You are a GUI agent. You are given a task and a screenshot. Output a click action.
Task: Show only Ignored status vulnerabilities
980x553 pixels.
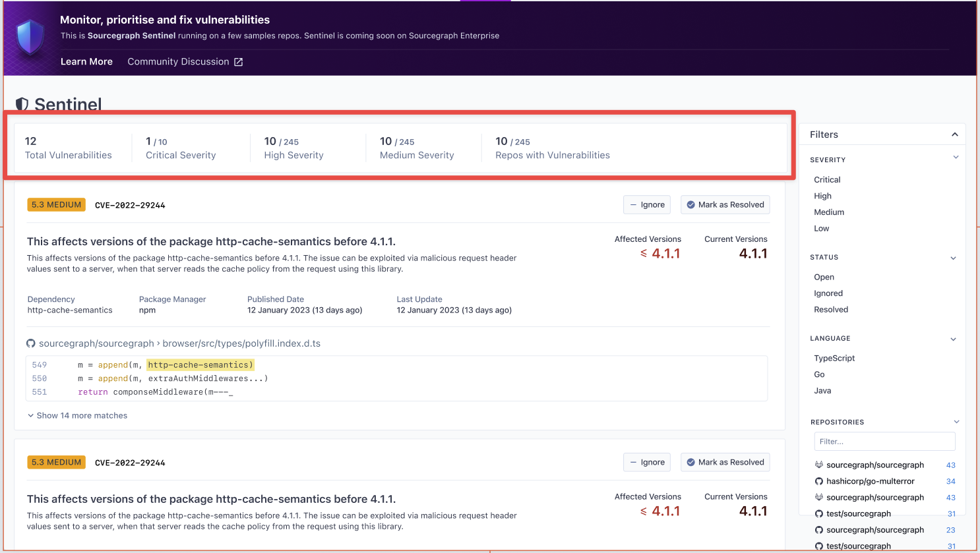pyautogui.click(x=828, y=293)
